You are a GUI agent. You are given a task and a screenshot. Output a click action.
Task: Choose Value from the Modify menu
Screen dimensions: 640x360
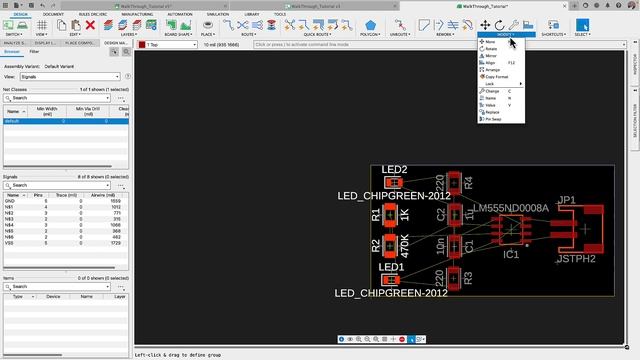(x=501, y=105)
